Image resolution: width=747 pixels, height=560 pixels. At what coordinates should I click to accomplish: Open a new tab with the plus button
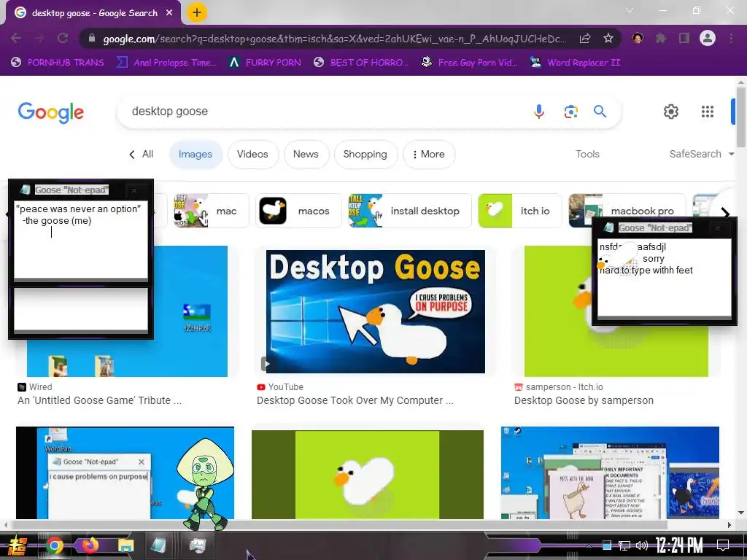pos(197,12)
